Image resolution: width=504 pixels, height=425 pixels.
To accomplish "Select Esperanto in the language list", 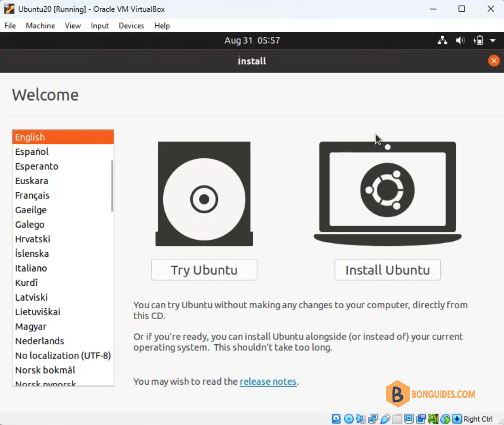I will (63, 166).
